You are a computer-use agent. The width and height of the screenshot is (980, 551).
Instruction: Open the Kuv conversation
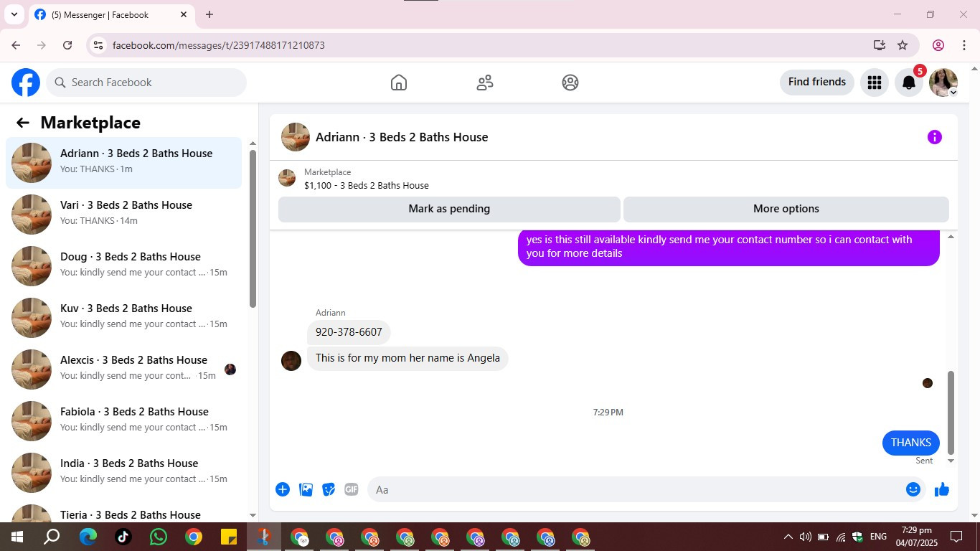tap(124, 318)
